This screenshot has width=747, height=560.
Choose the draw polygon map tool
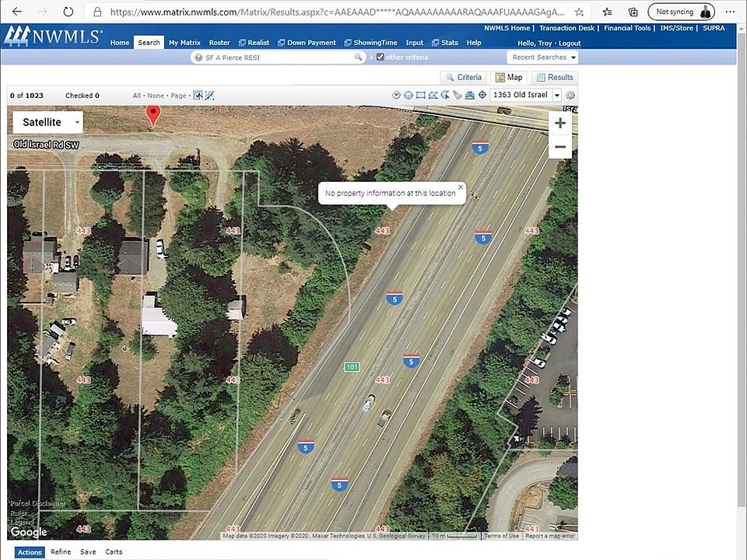click(433, 96)
